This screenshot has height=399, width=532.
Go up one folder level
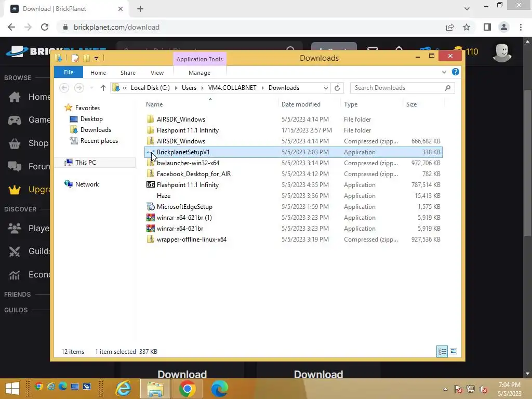(x=103, y=88)
